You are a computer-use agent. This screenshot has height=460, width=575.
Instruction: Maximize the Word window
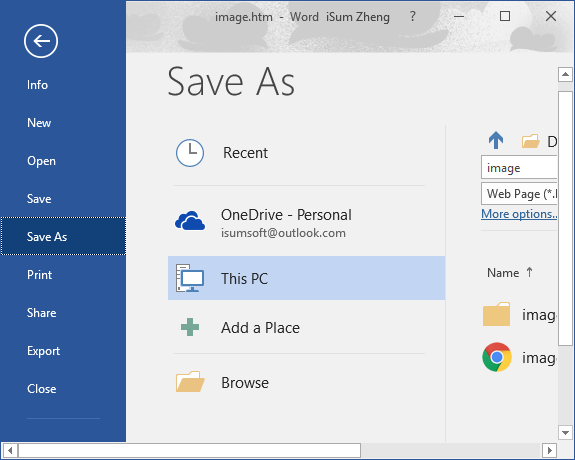coord(505,16)
